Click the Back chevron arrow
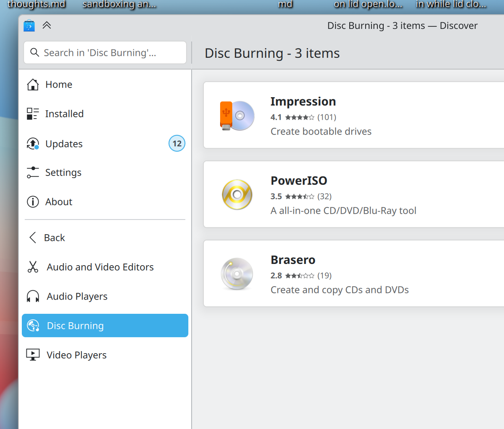 [33, 238]
